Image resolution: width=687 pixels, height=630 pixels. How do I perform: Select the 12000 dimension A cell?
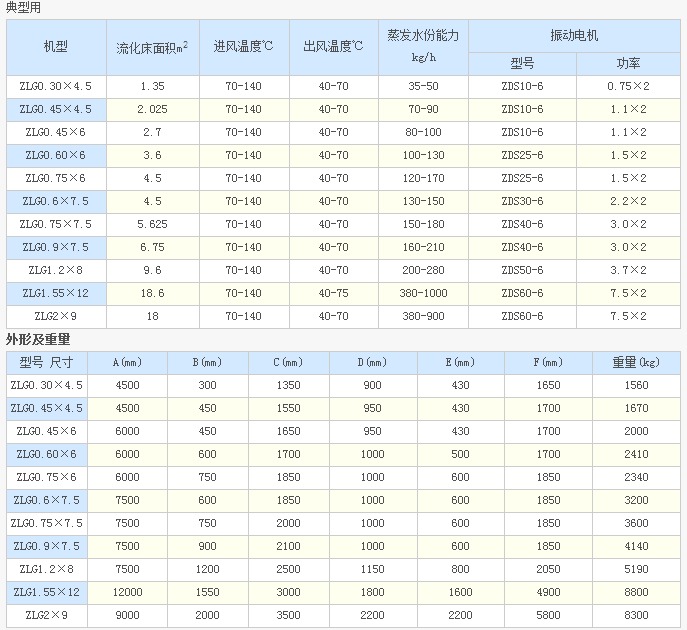coord(128,592)
